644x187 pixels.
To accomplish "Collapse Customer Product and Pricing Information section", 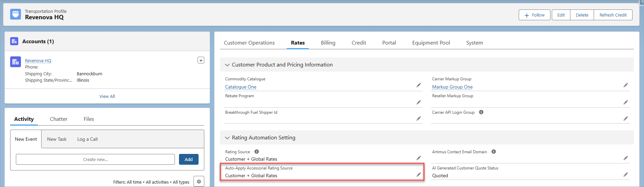I will pos(227,65).
